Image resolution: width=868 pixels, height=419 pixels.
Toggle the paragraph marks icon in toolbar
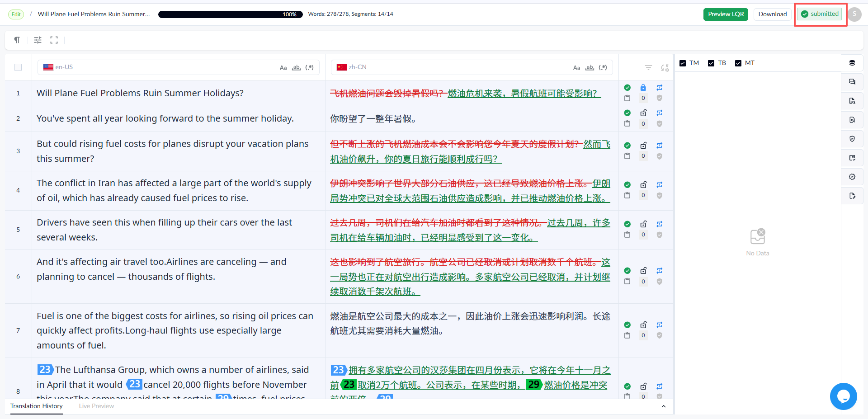point(17,40)
